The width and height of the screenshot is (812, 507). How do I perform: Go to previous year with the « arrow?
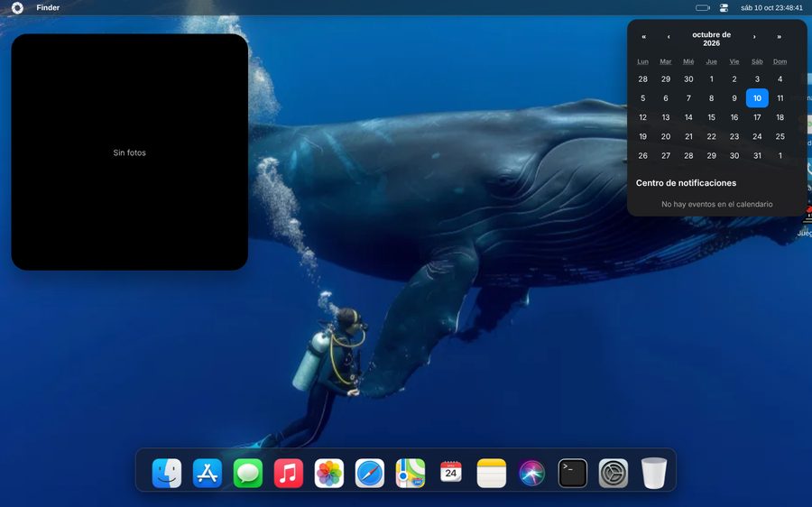643,37
